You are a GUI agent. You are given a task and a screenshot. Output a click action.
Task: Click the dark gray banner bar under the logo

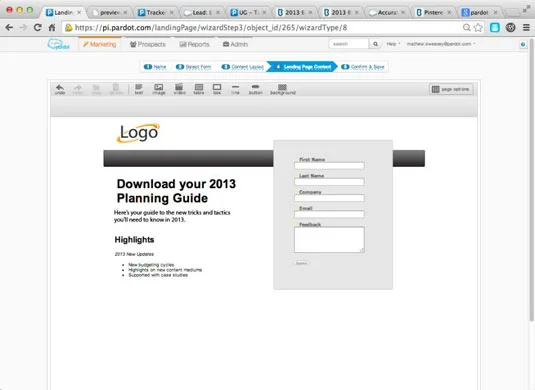(x=188, y=158)
